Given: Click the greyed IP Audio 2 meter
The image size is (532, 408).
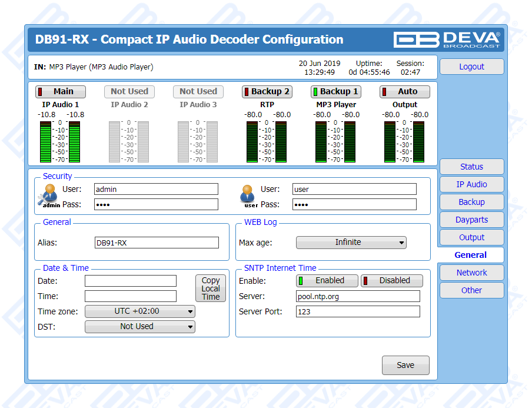Looking at the screenshot, I should click(129, 141).
